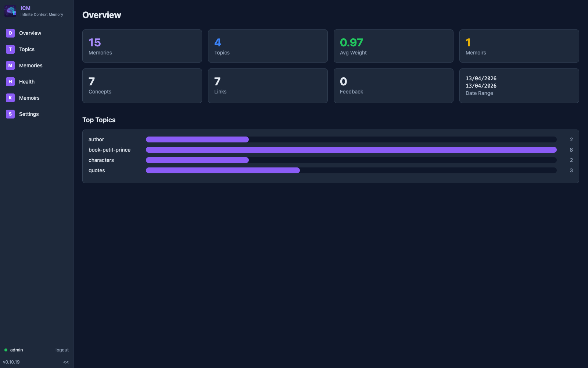Select the Memoirs "K" sidebar icon
This screenshot has height=368, width=588.
(10, 98)
